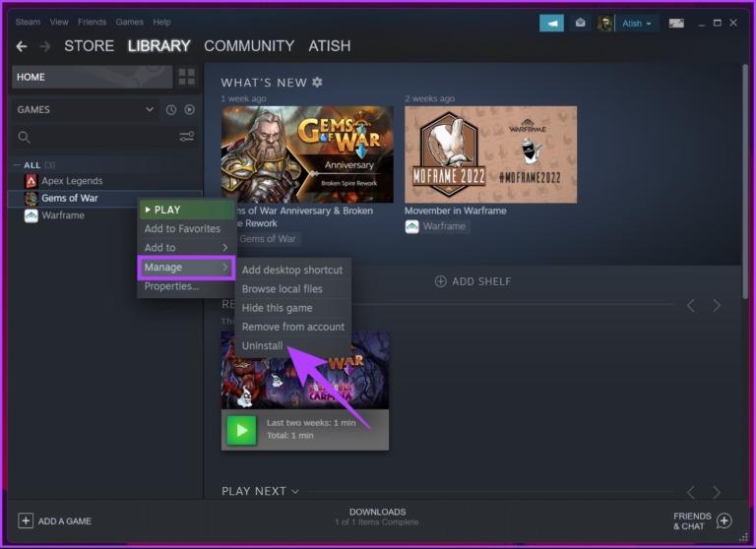Click the Atish profile avatar
This screenshot has width=756, height=549.
tap(605, 24)
